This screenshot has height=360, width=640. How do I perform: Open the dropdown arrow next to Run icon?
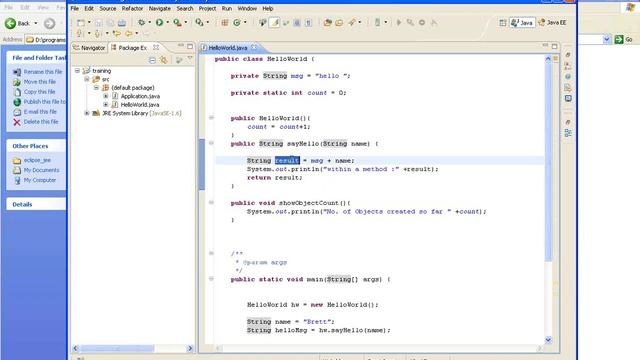pyautogui.click(x=167, y=22)
